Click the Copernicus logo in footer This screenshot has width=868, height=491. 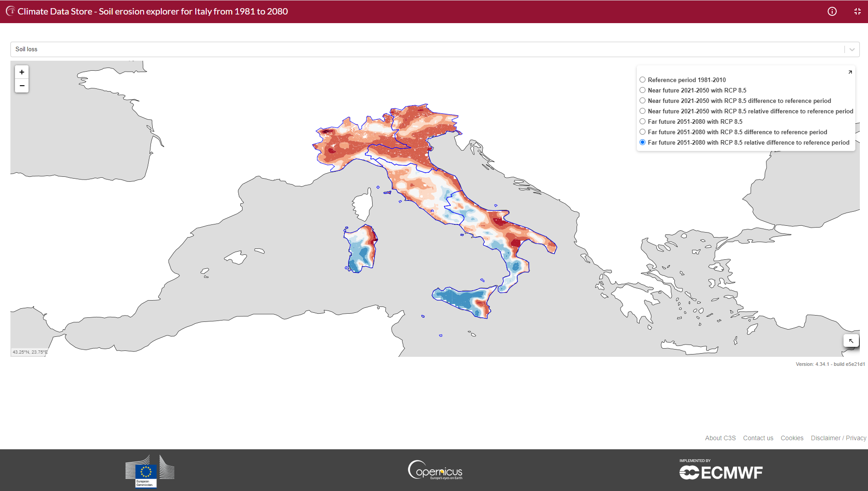coord(435,470)
